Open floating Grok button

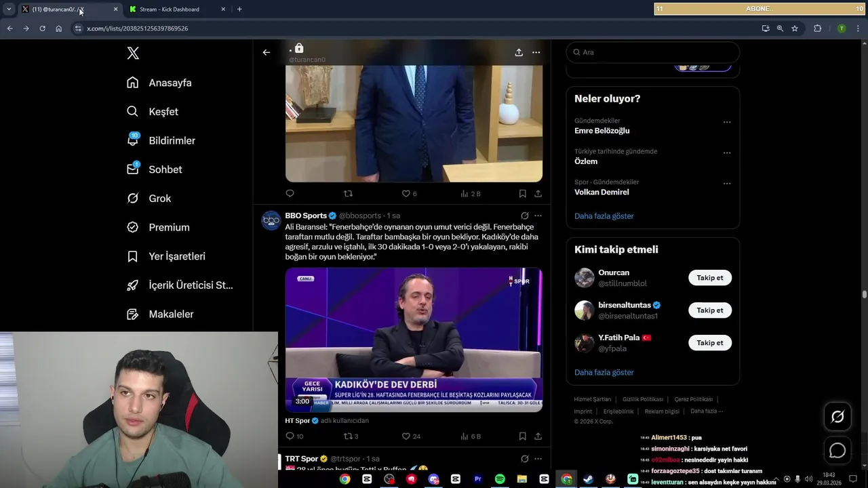pyautogui.click(x=837, y=417)
